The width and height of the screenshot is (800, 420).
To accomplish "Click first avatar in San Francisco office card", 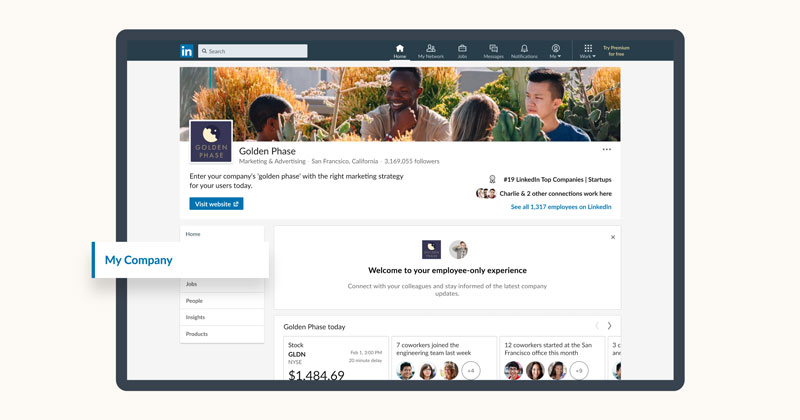I will click(x=514, y=370).
